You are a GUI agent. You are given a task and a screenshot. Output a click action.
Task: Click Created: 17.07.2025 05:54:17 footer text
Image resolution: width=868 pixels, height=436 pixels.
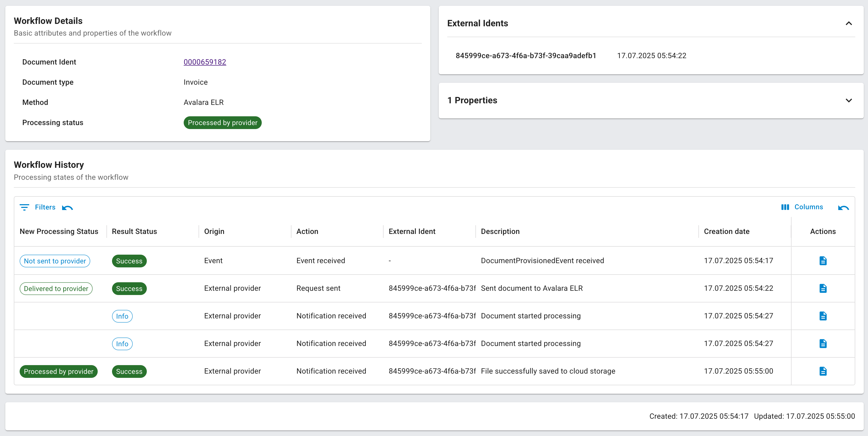(x=699, y=416)
